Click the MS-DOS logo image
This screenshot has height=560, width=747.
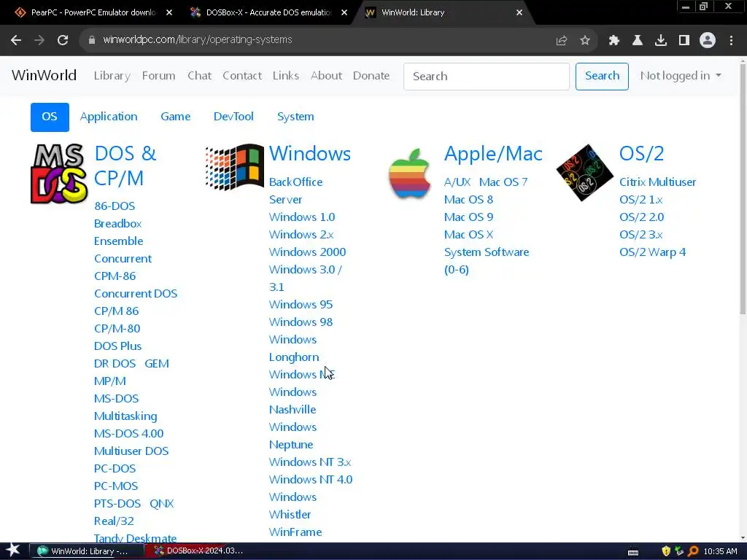[x=59, y=174]
